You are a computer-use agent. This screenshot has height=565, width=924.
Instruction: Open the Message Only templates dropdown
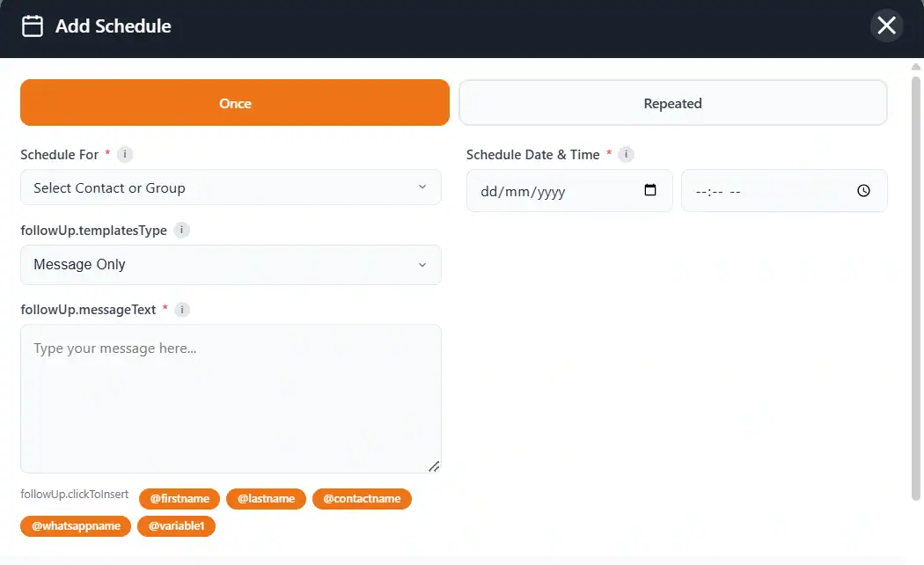231,264
